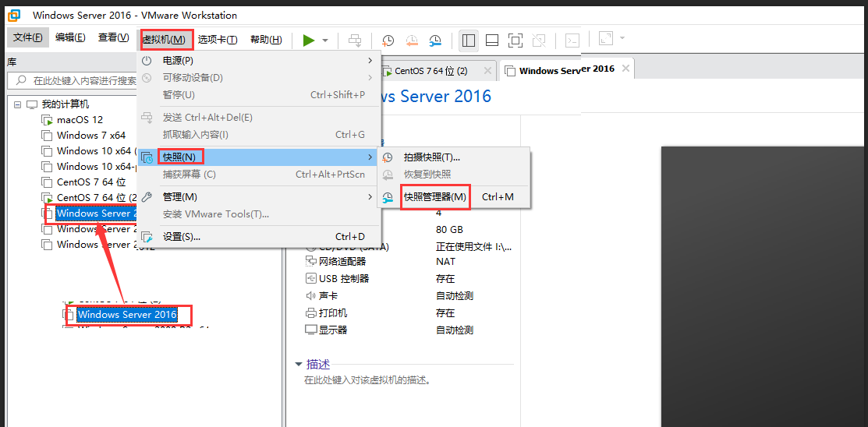The width and height of the screenshot is (868, 427).
Task: Expand the 管理(M) submenu arrow
Action: point(370,197)
